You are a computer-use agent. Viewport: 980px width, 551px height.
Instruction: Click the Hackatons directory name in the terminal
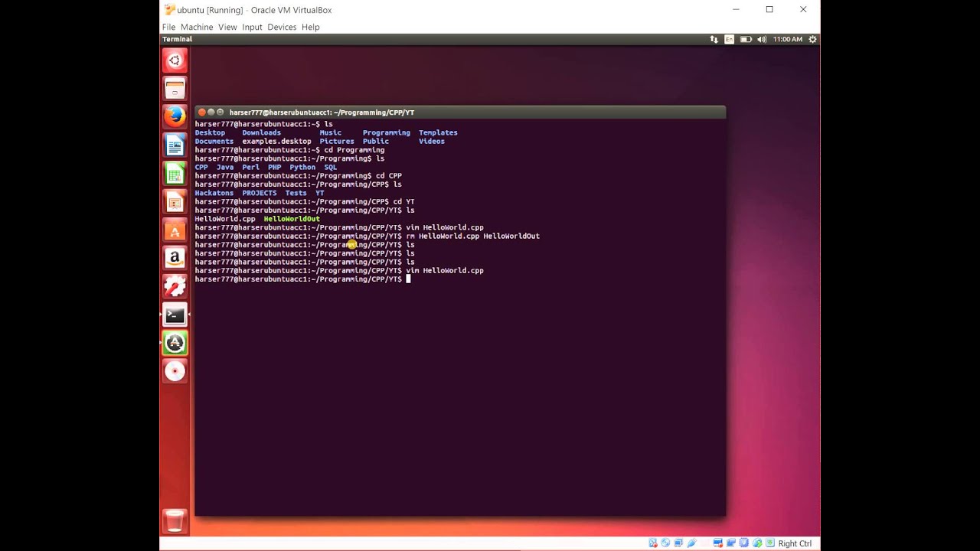click(x=214, y=193)
